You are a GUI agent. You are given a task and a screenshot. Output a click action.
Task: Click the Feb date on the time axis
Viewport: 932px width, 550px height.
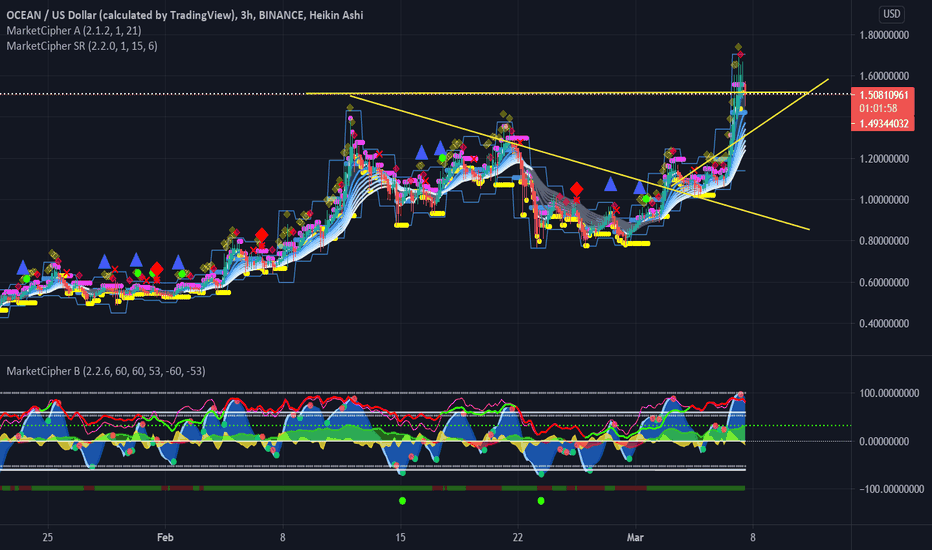(165, 538)
